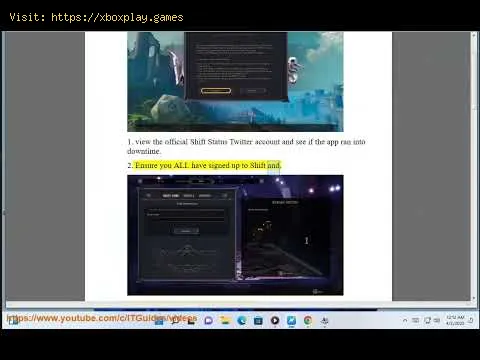Image resolution: width=480 pixels, height=360 pixels.
Task: Open the taskbar clock and date
Action: click(455, 320)
